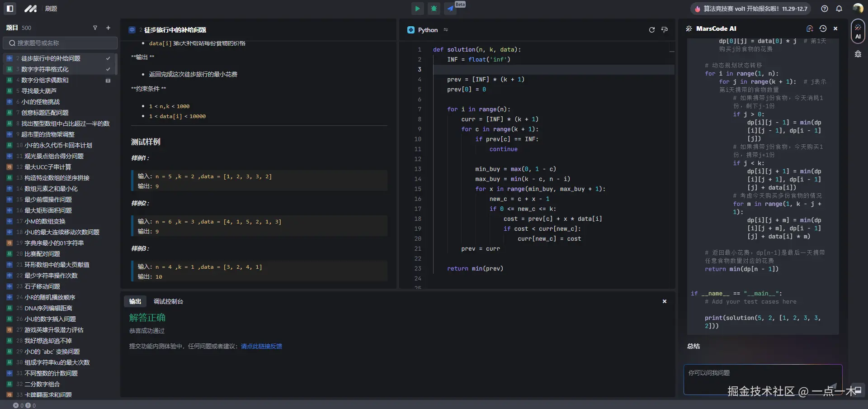Reset code with the refresh icon
Image resolution: width=868 pixels, height=409 pixels.
(652, 30)
